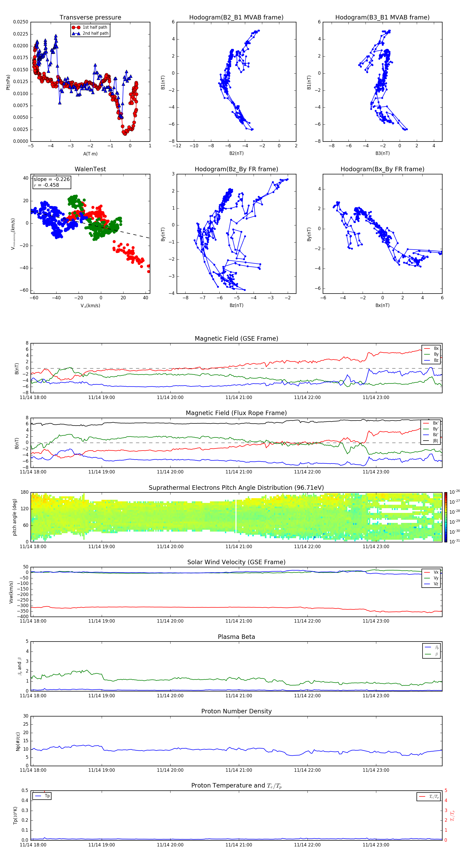Image resolution: width=473 pixels, height=868 pixels.
Task: Select the '1st half path' legend entry
Action: [x=90, y=27]
